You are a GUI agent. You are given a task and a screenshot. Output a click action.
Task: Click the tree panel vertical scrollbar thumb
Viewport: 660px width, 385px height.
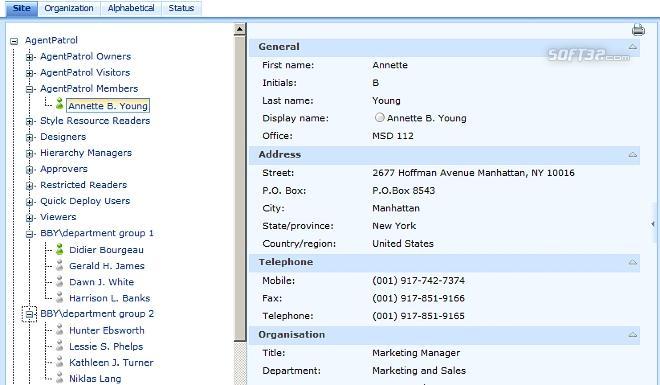pyautogui.click(x=240, y=188)
